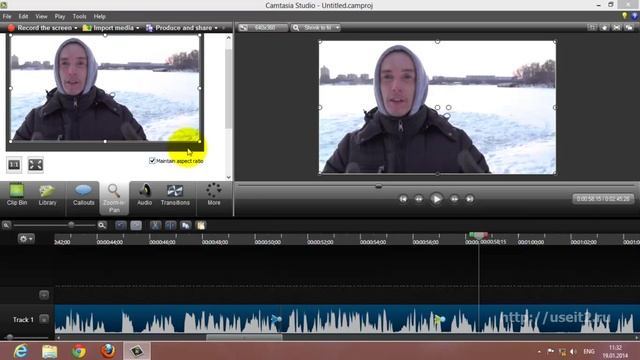
Task: Expand the More tools menu
Action: pyautogui.click(x=213, y=195)
